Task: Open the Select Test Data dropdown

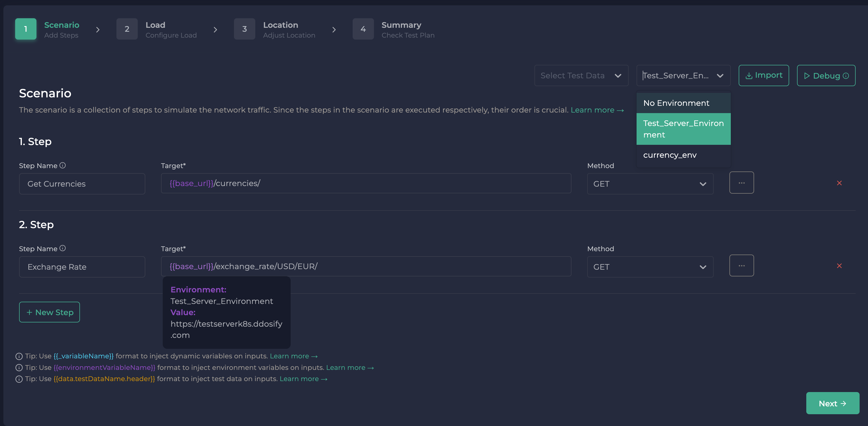Action: click(581, 75)
